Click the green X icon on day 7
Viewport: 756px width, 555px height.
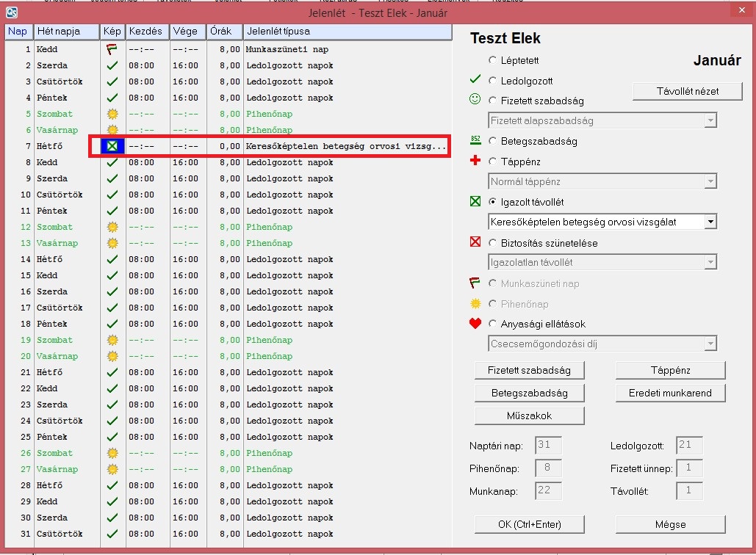coord(112,146)
